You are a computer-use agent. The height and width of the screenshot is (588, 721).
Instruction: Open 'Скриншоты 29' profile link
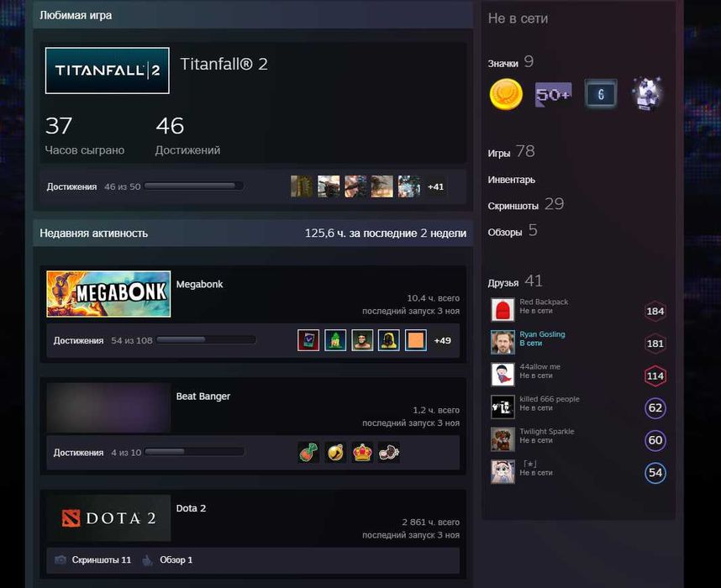point(525,204)
